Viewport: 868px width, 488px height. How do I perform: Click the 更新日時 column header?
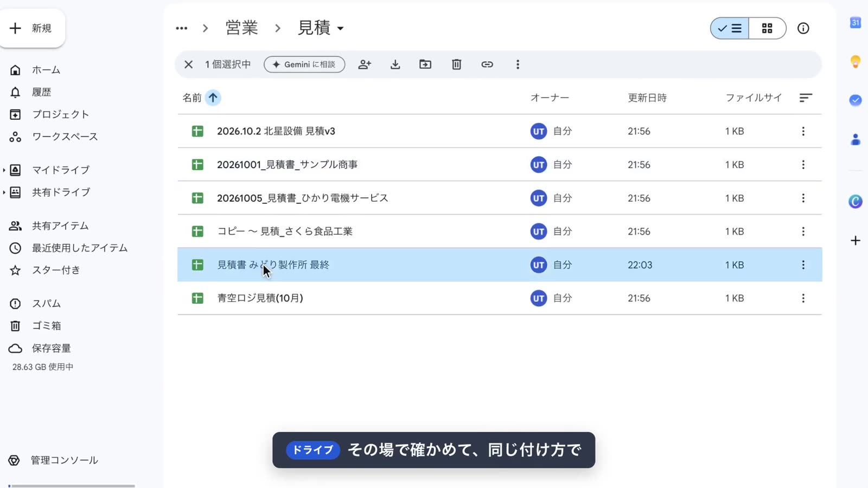click(647, 98)
